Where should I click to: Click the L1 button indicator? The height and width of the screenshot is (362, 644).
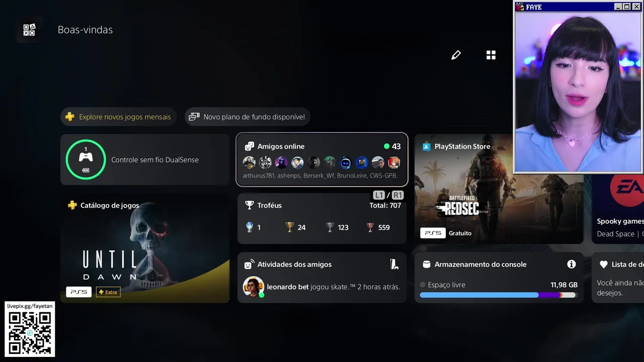[x=379, y=195]
